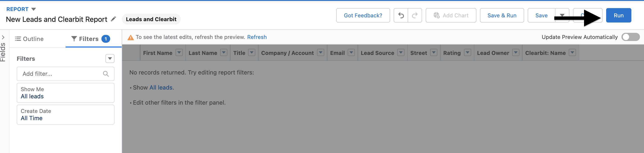Open Clearbit: Name column menu

pos(572,53)
